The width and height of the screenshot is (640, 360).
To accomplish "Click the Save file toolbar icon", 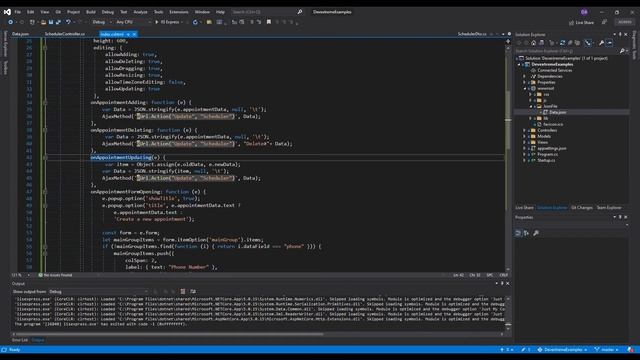I will [x=51, y=22].
